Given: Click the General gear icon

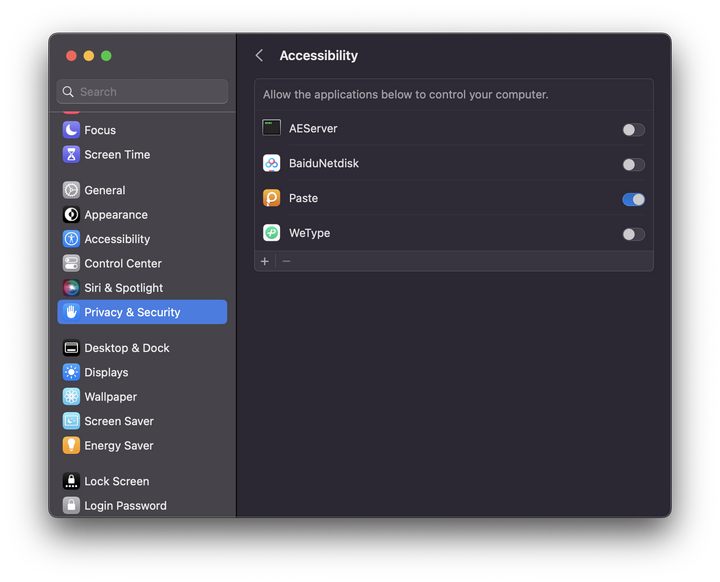Looking at the screenshot, I should (x=71, y=190).
